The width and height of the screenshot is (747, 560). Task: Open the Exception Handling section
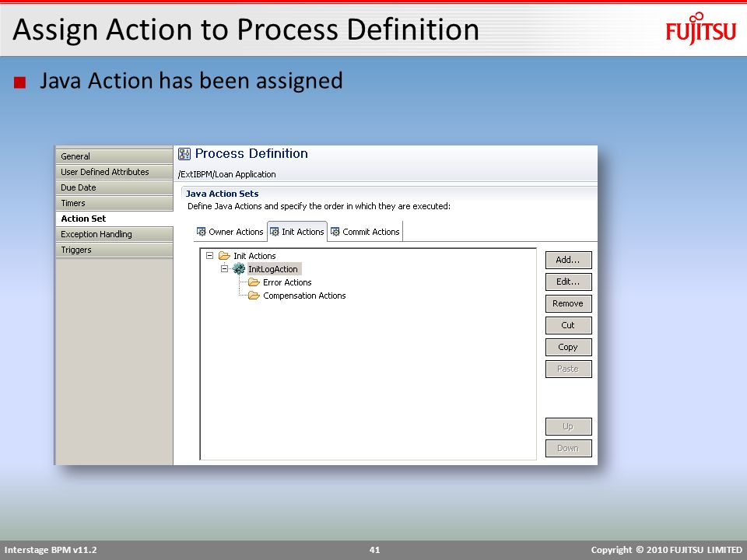[114, 234]
